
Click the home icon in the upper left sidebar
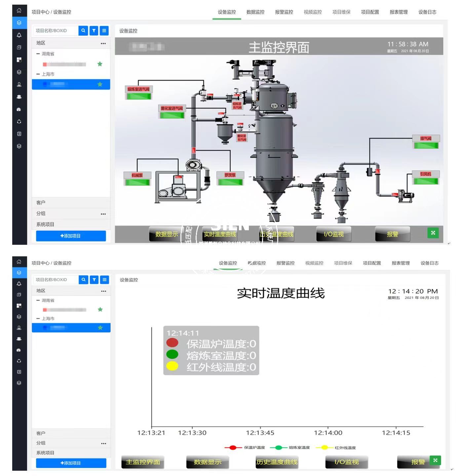tap(19, 11)
